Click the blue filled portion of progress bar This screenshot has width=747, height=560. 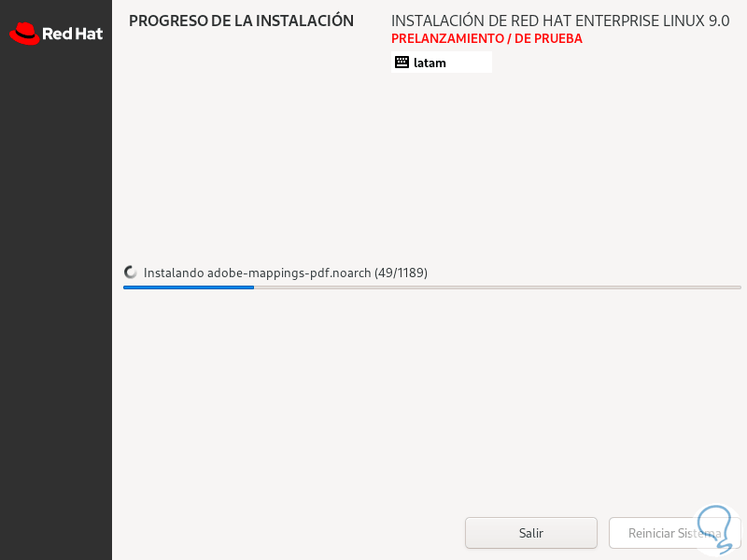pos(189,287)
